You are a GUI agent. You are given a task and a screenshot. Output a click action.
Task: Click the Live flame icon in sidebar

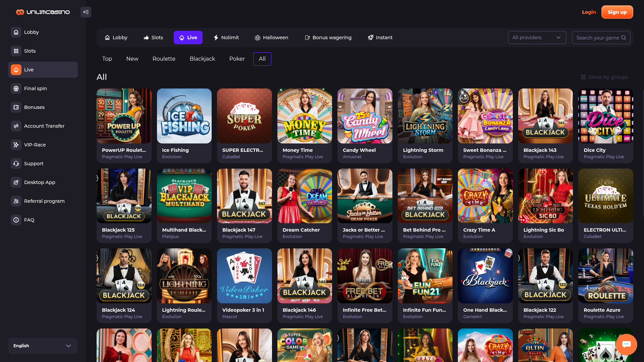(x=16, y=70)
